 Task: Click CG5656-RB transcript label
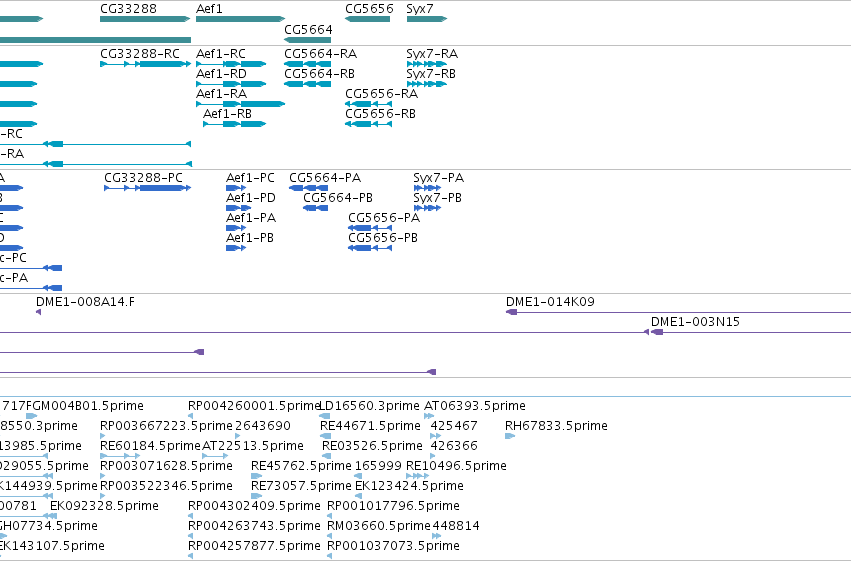pyautogui.click(x=380, y=114)
